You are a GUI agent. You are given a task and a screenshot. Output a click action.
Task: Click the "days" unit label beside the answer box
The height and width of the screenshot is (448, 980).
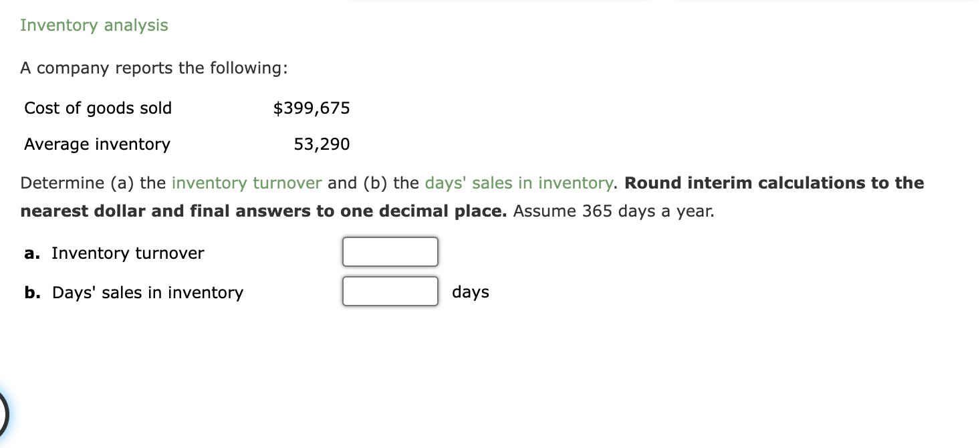click(x=471, y=292)
